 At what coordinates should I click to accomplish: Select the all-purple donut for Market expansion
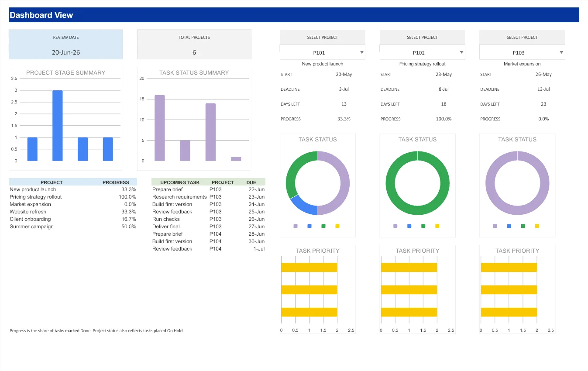544,183
